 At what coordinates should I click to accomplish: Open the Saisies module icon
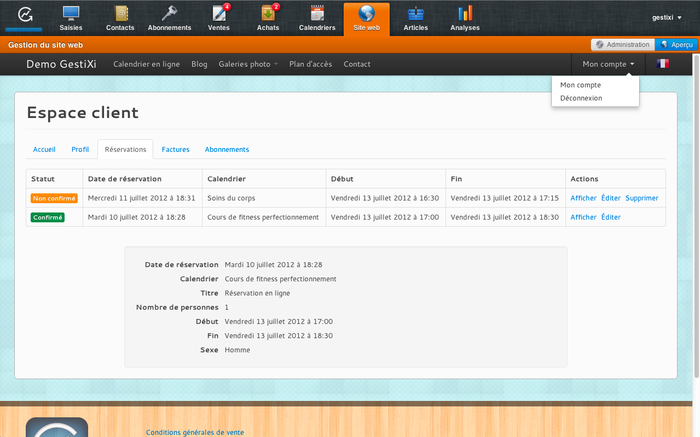pos(71,15)
